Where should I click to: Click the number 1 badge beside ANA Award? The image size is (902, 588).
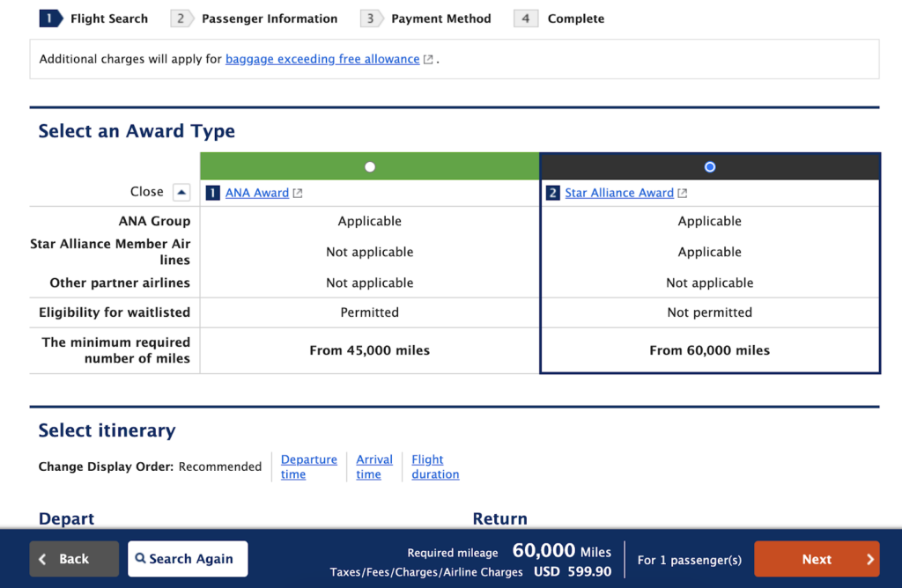tap(213, 193)
